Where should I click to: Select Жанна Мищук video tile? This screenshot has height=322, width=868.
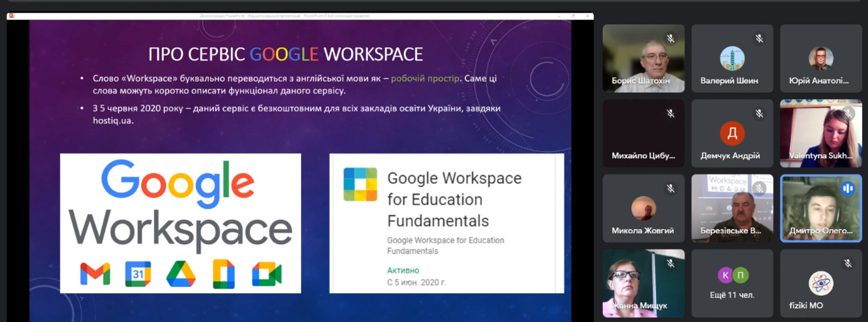coord(643,283)
